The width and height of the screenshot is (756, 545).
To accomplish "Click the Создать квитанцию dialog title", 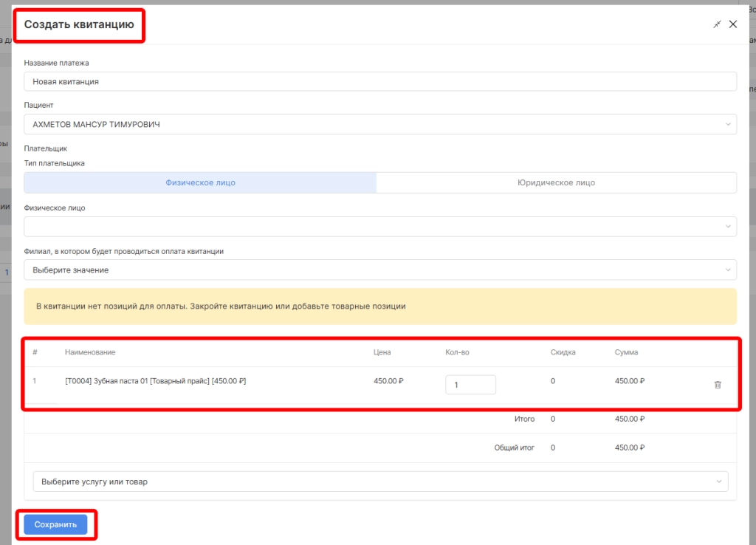I will click(79, 24).
